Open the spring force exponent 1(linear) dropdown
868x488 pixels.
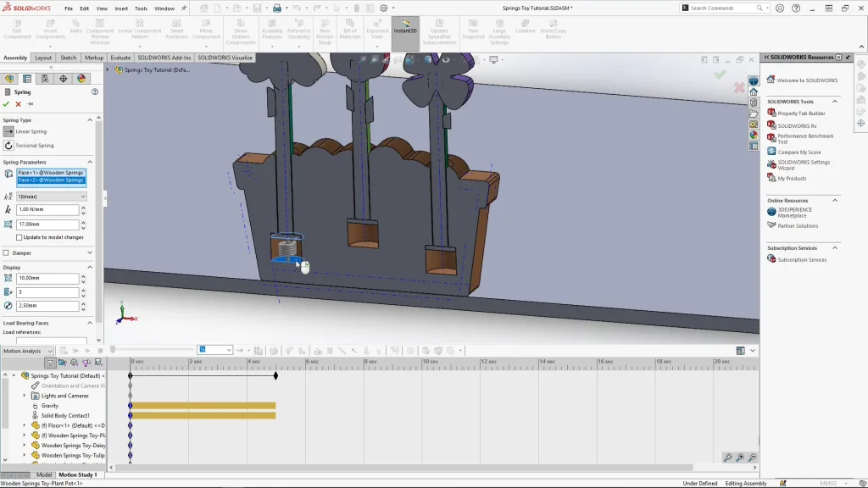coord(51,197)
